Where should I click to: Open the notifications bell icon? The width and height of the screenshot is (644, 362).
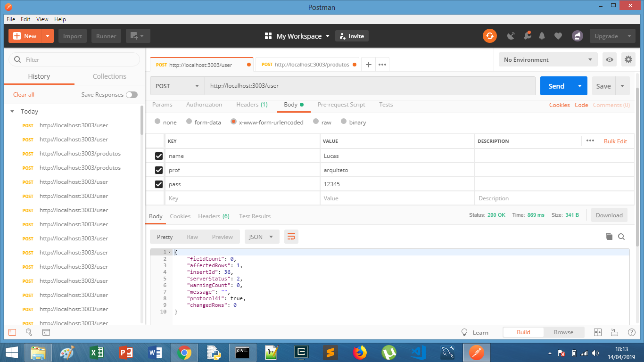tap(542, 36)
